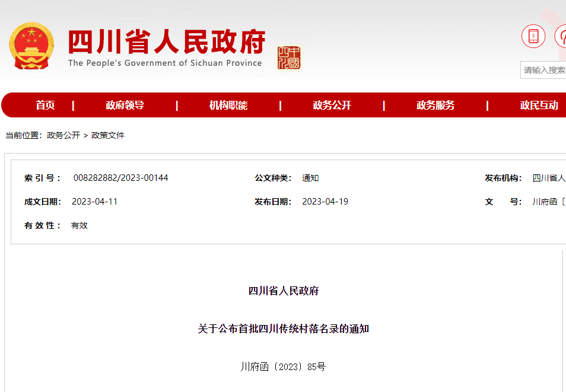The height and width of the screenshot is (392, 566).
Task: Click the national emblem logo
Action: click(x=31, y=44)
